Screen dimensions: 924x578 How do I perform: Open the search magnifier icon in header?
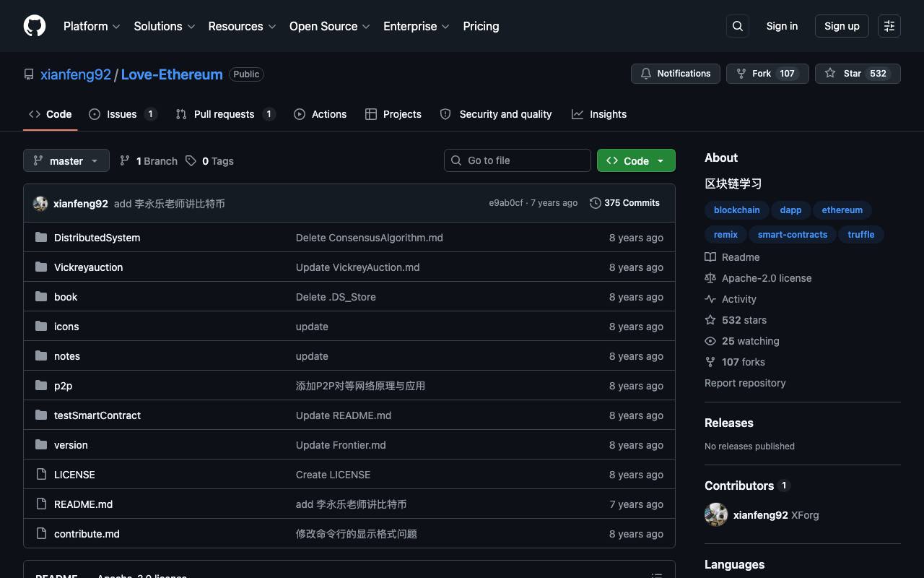[738, 26]
